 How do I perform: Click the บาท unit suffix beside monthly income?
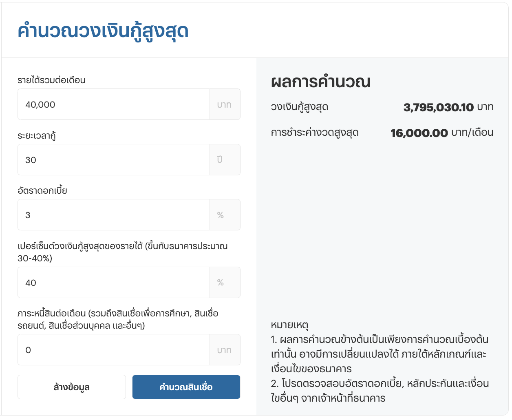(x=225, y=104)
